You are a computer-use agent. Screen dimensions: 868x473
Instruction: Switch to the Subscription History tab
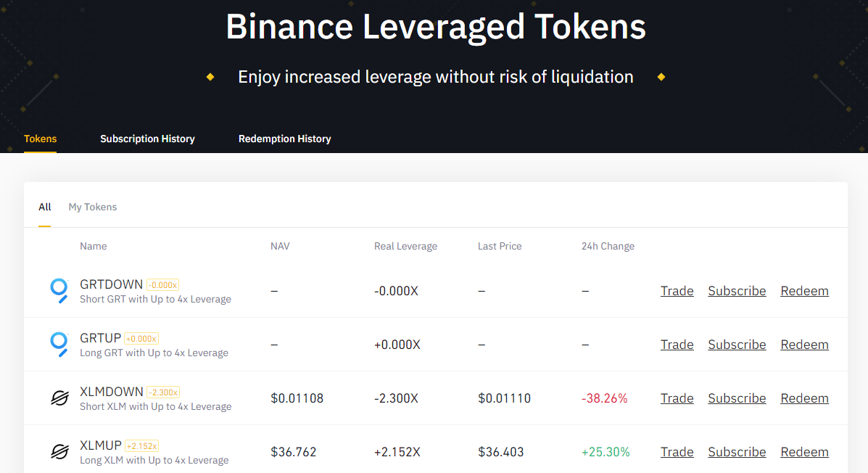point(147,139)
